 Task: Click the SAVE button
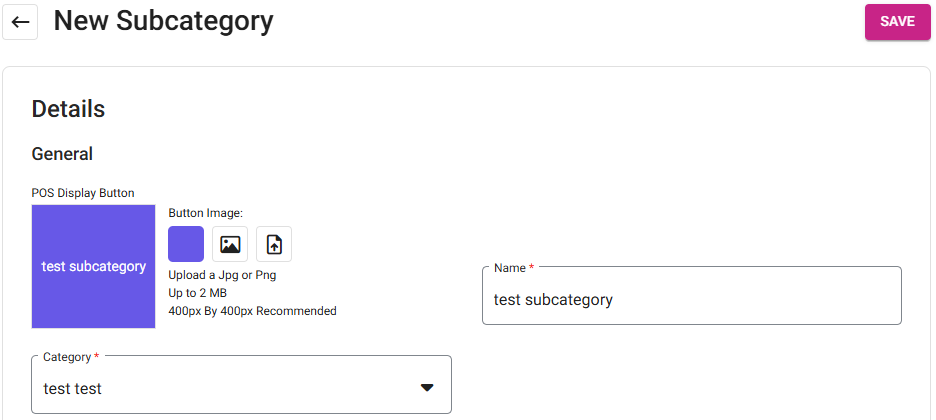896,21
